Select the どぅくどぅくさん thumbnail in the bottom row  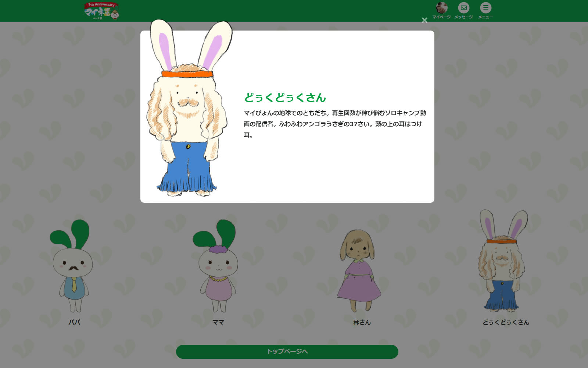[x=503, y=261]
